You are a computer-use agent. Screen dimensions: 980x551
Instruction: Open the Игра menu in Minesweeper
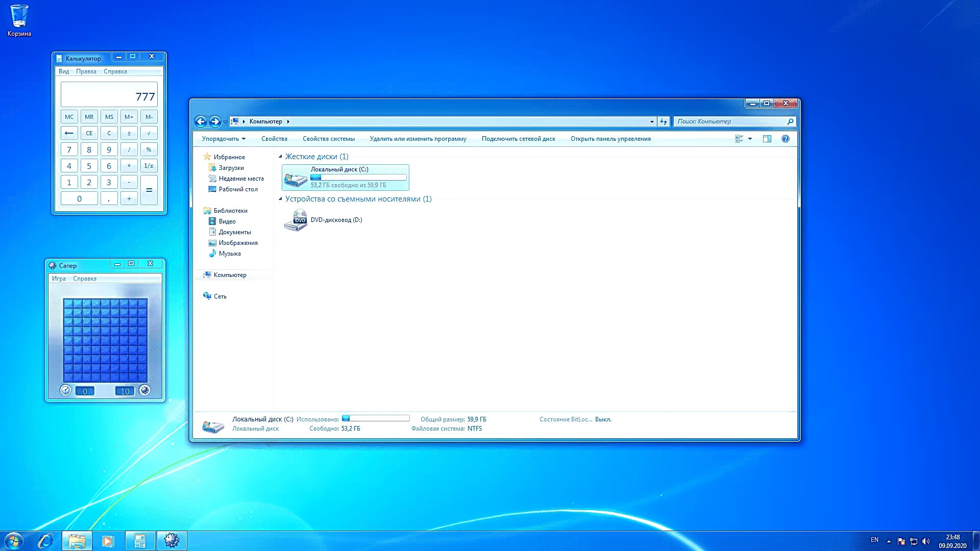coord(59,279)
